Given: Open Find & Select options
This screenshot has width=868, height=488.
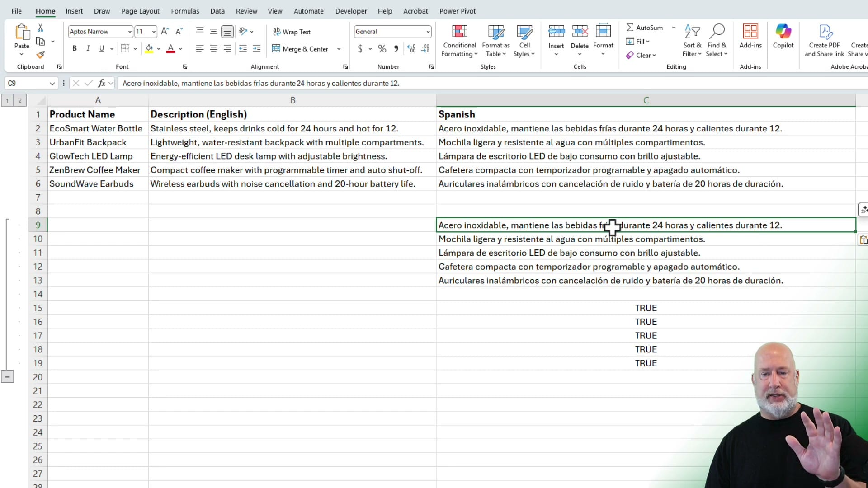Looking at the screenshot, I should pyautogui.click(x=717, y=41).
